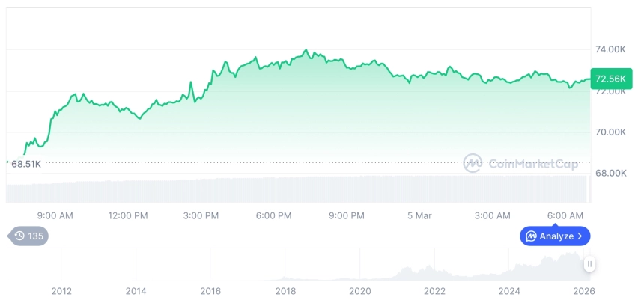
Task: Select 2022 on the year timeline
Action: 434,291
